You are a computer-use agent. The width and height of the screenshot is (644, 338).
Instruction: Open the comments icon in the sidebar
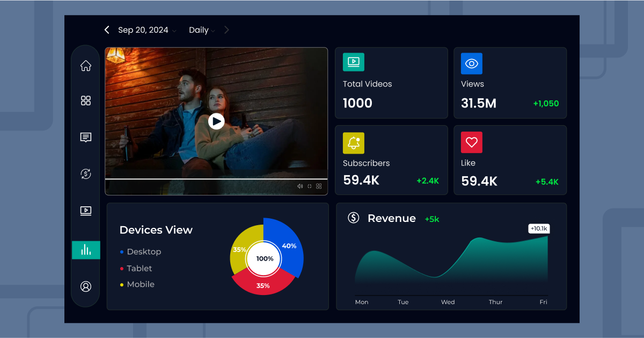tap(85, 137)
